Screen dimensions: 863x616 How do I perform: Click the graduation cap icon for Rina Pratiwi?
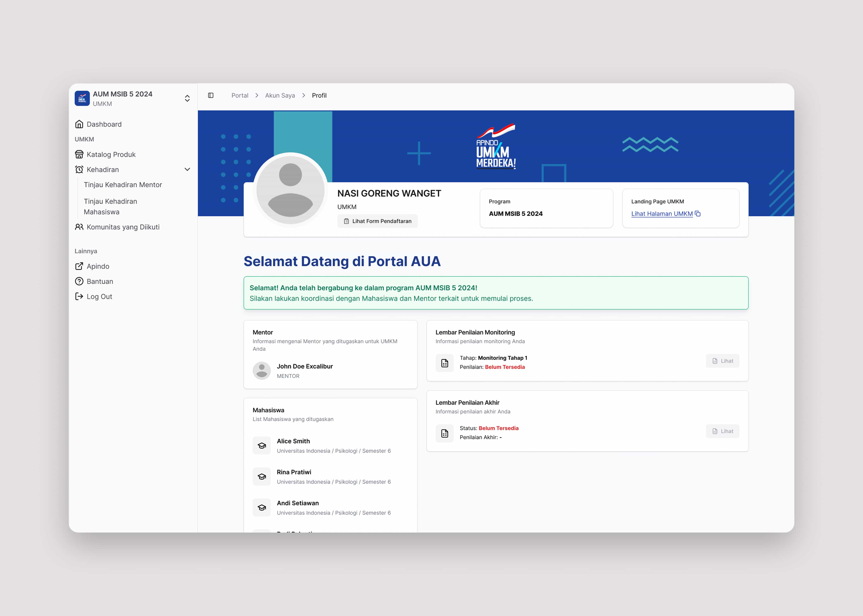(262, 476)
